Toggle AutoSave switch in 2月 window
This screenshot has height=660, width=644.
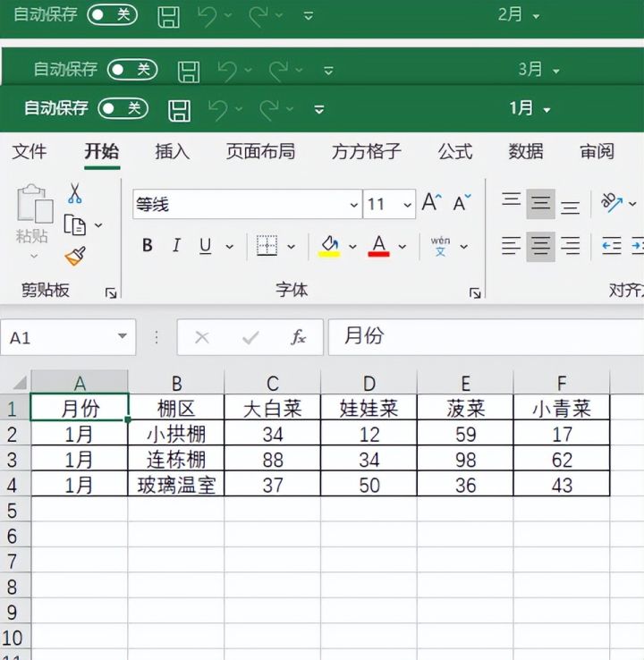coord(112,15)
